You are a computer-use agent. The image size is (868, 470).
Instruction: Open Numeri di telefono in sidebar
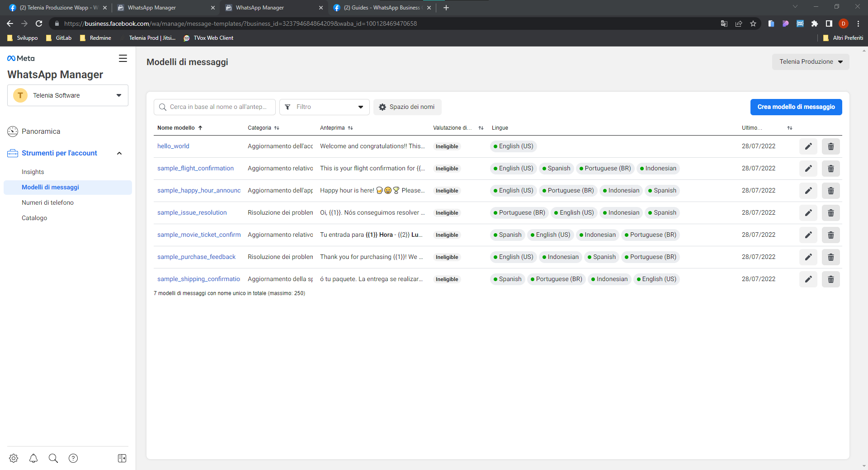[x=47, y=202]
